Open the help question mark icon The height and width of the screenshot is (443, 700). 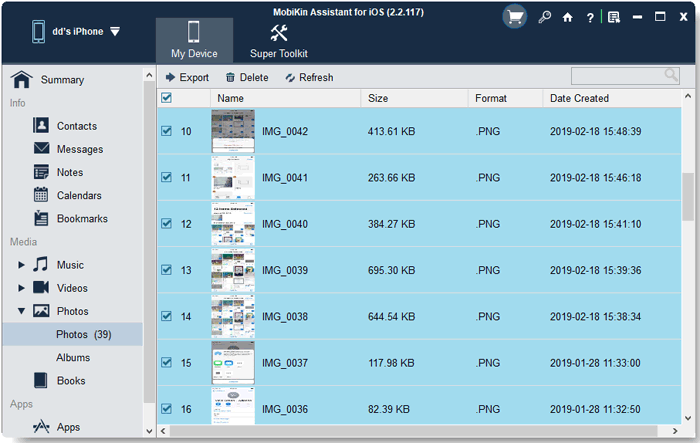pos(590,17)
